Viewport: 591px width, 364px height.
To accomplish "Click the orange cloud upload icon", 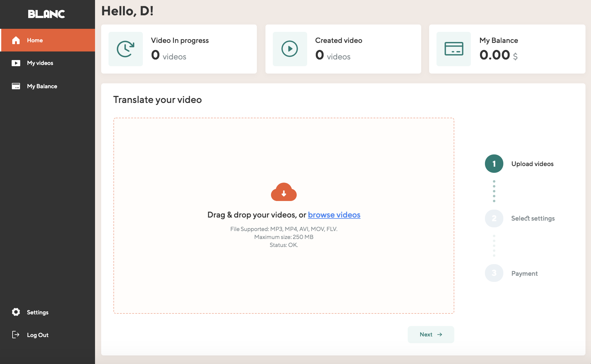I will click(x=284, y=192).
